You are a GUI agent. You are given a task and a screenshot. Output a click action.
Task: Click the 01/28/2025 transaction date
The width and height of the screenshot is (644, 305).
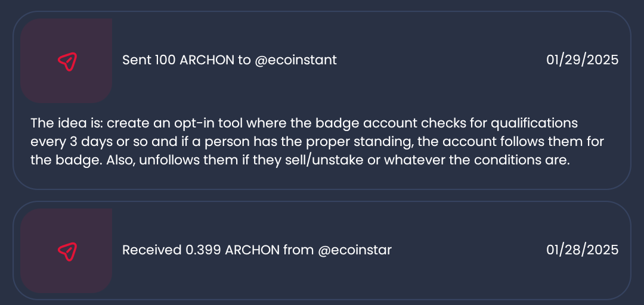[x=582, y=250]
